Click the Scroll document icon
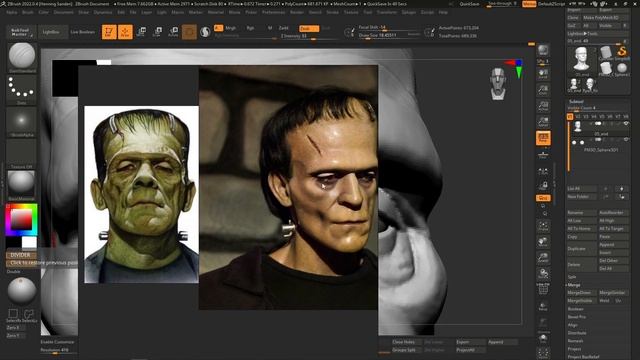Viewport: 640px width, 360px height. coord(543,74)
